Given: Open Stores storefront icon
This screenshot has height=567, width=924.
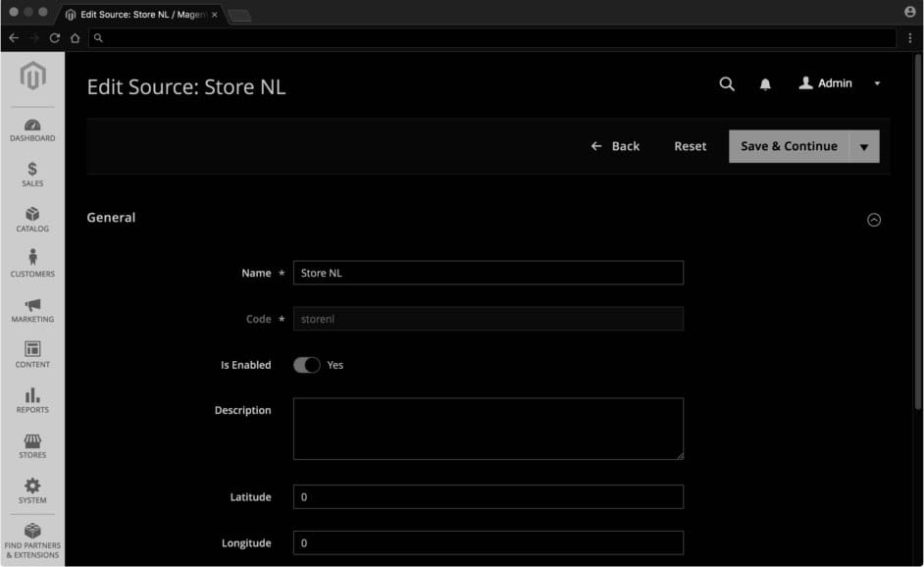Looking at the screenshot, I should (32, 446).
